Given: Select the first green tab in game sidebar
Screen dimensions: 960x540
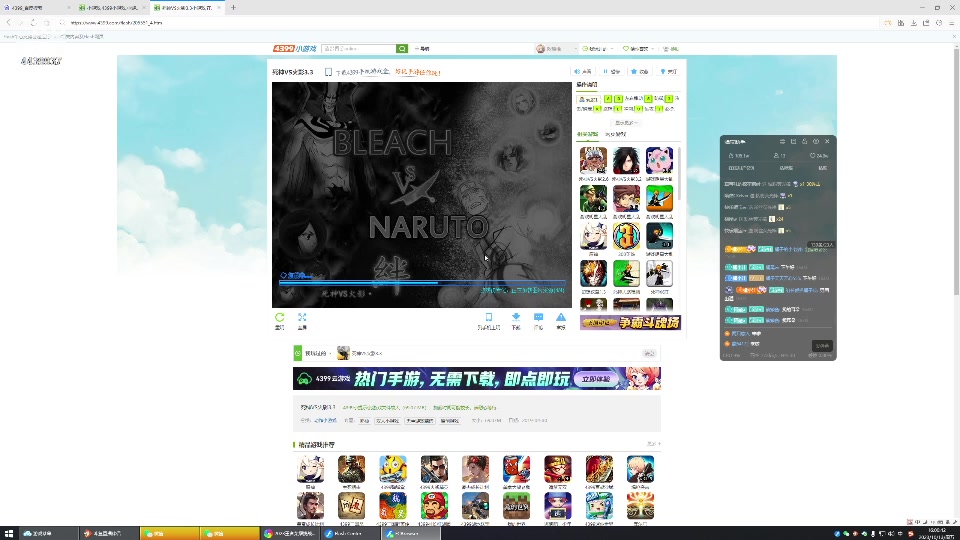Looking at the screenshot, I should coord(588,134).
